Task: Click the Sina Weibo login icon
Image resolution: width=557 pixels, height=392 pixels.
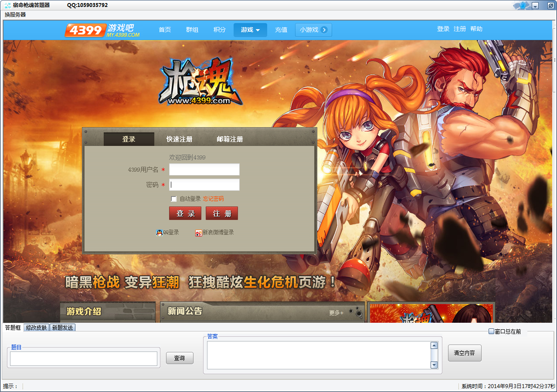Action: pyautogui.click(x=198, y=233)
